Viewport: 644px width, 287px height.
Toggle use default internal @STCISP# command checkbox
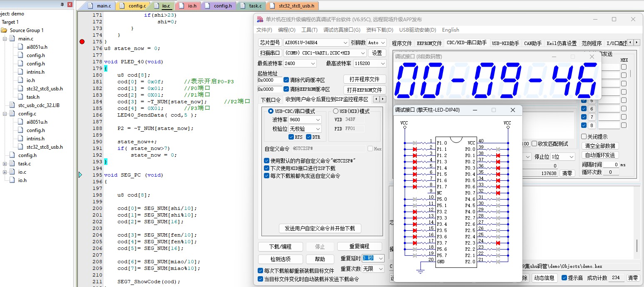[267, 161]
